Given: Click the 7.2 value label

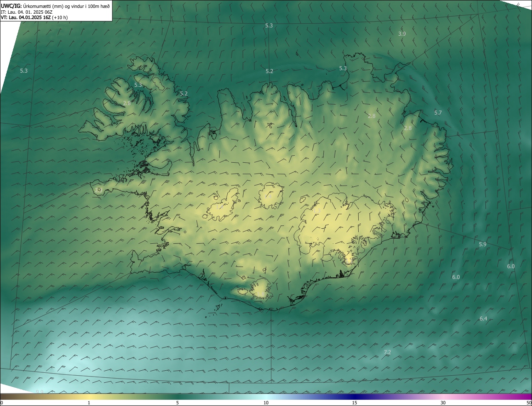Looking at the screenshot, I should (x=387, y=352).
